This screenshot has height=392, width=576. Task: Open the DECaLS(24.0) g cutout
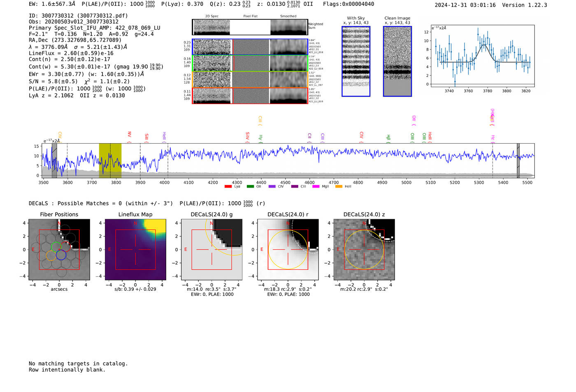(x=212, y=250)
